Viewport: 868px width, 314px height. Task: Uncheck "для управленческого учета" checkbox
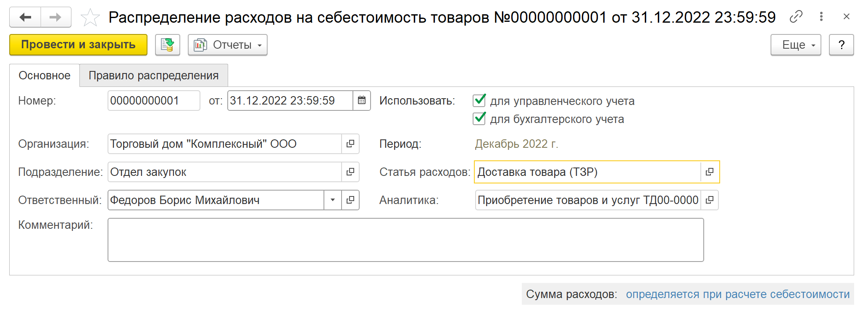pos(479,101)
